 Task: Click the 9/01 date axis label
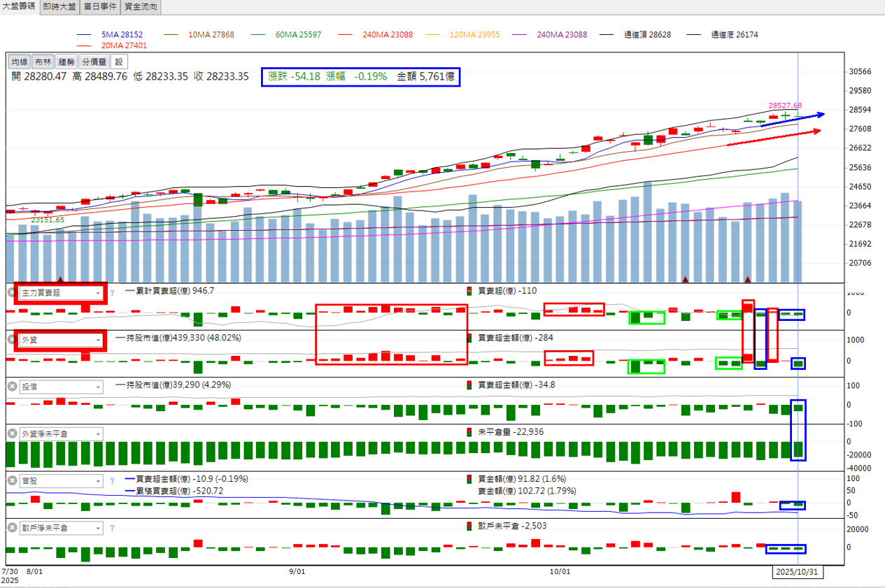point(297,571)
